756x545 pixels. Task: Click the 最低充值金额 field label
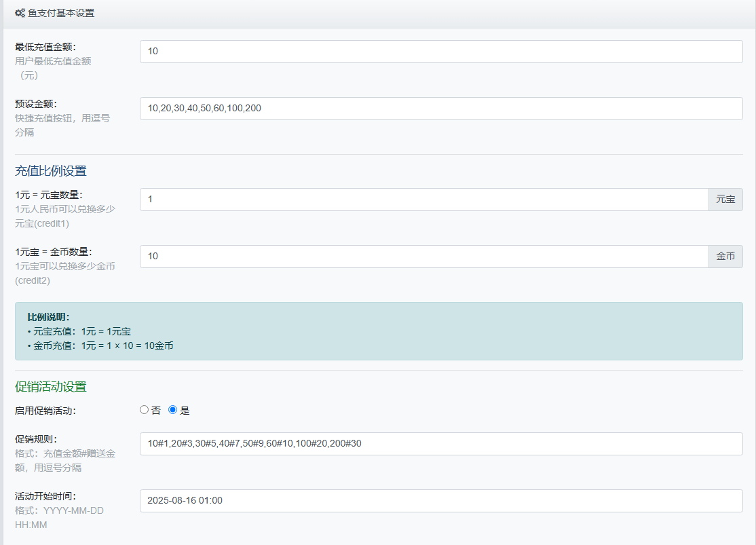pyautogui.click(x=45, y=47)
